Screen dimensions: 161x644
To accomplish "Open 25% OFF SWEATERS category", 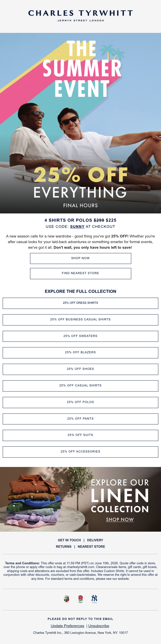I will (x=80, y=336).
